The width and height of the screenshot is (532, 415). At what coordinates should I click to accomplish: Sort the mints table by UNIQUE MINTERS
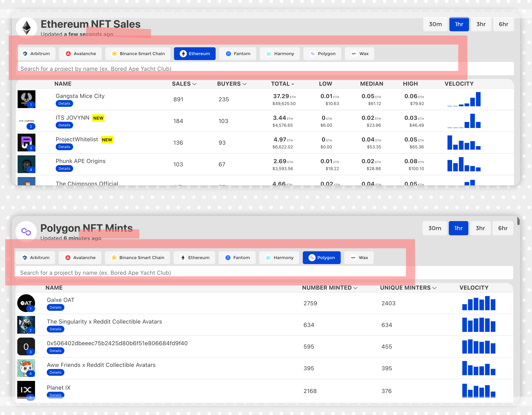pos(408,288)
